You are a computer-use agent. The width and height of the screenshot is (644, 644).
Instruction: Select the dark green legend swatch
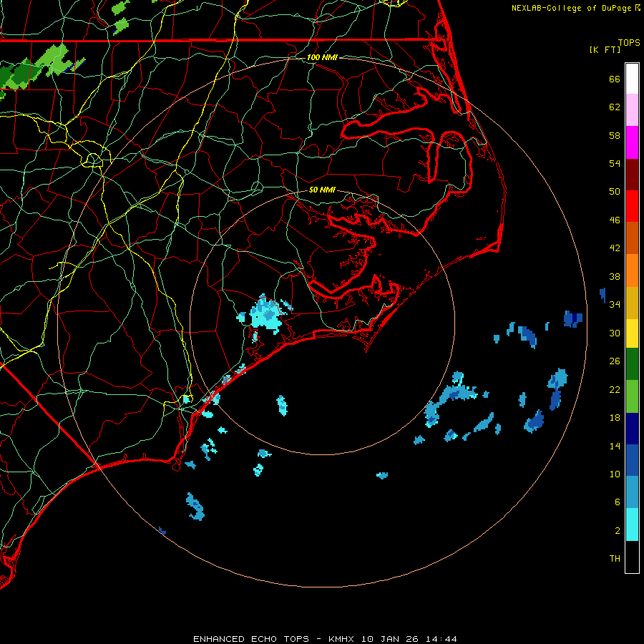click(632, 364)
